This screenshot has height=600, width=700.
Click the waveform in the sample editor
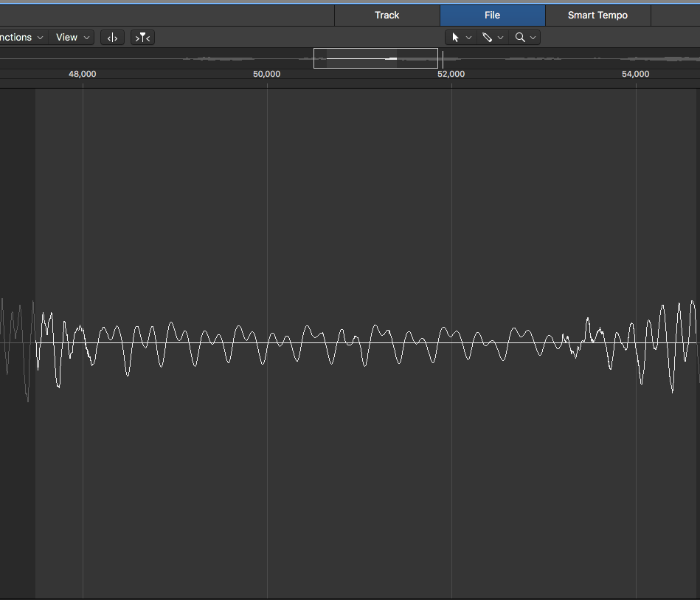tap(350, 343)
